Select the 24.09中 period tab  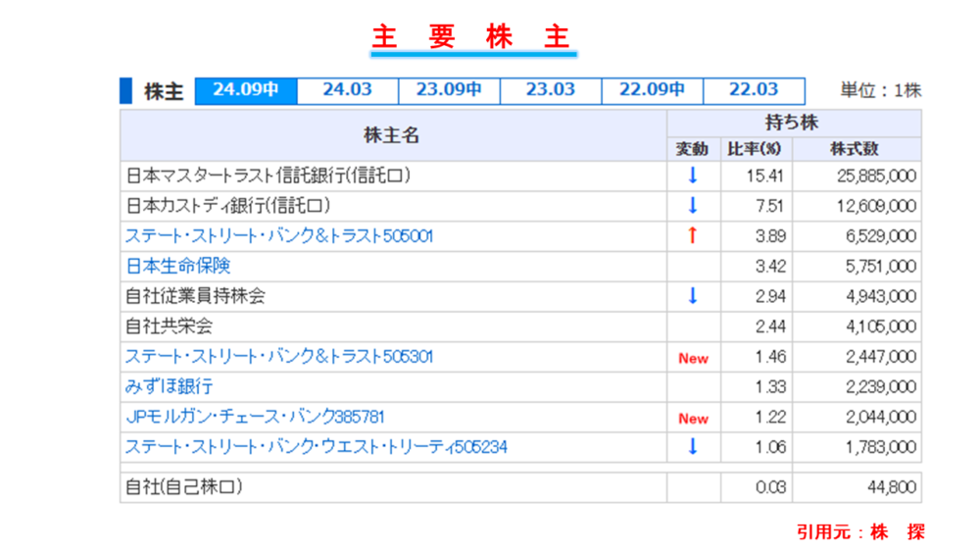pos(246,90)
